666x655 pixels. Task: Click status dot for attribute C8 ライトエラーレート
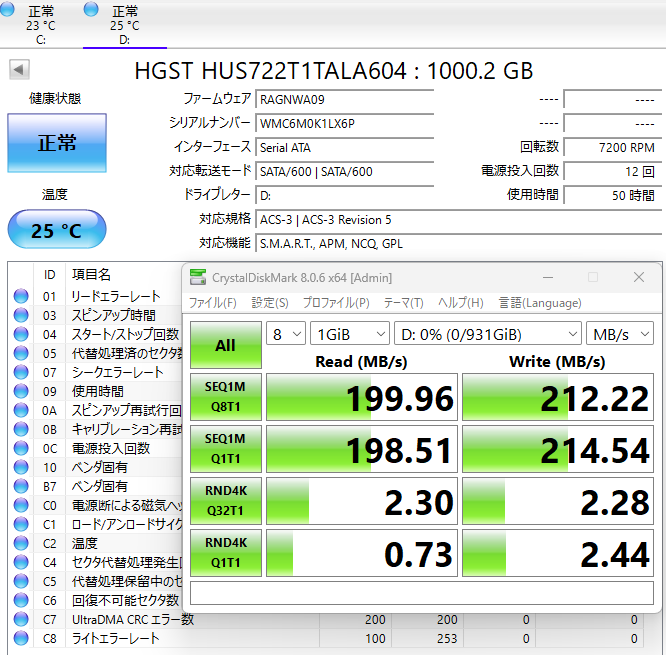pyautogui.click(x=21, y=638)
